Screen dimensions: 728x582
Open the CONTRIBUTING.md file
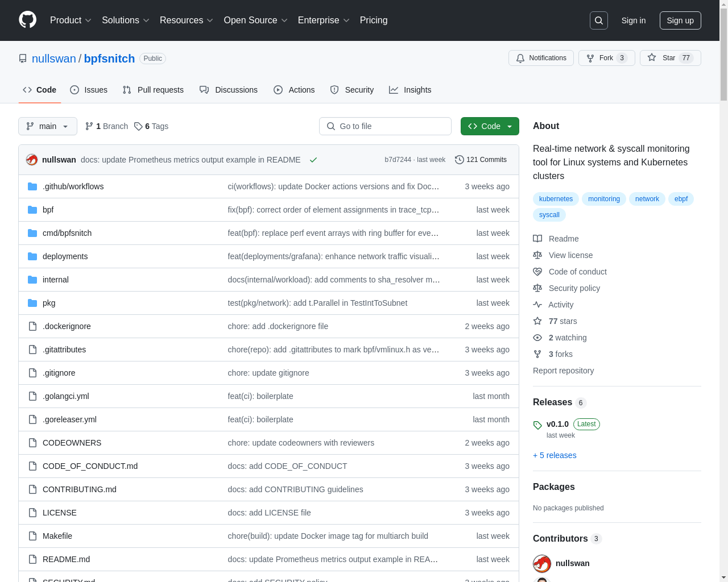(80, 489)
